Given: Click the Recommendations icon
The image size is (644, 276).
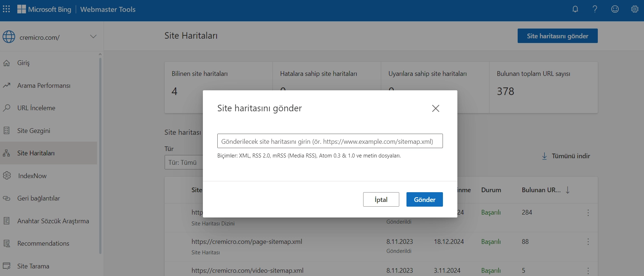Looking at the screenshot, I should pyautogui.click(x=6, y=243).
